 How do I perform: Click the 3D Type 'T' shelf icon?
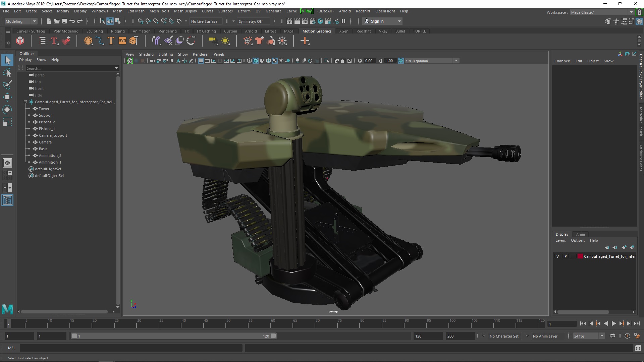click(111, 41)
